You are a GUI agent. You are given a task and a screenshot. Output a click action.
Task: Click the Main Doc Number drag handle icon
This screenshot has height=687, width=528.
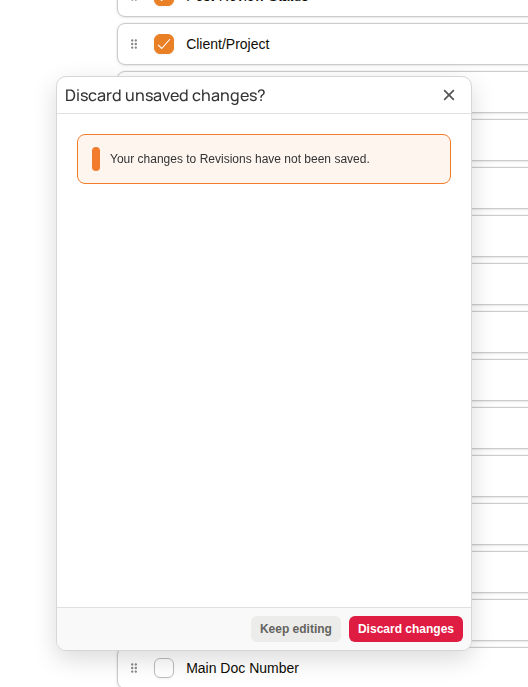click(x=134, y=668)
